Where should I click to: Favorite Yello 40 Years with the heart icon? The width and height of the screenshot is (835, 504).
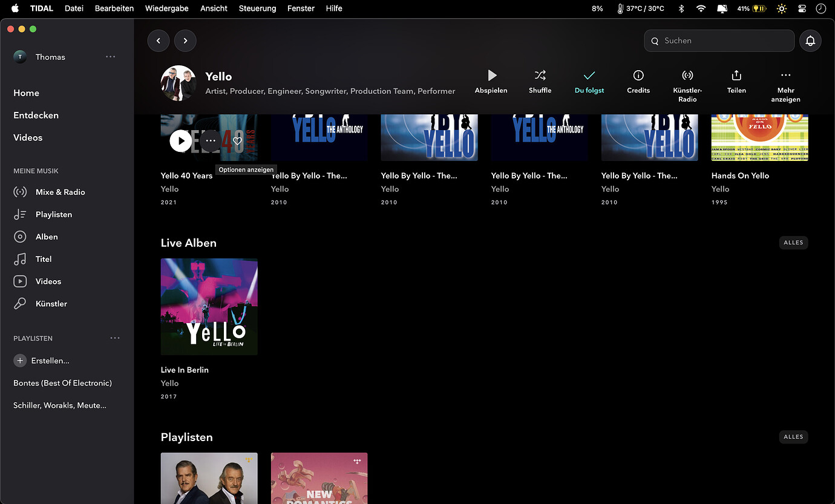(x=238, y=140)
